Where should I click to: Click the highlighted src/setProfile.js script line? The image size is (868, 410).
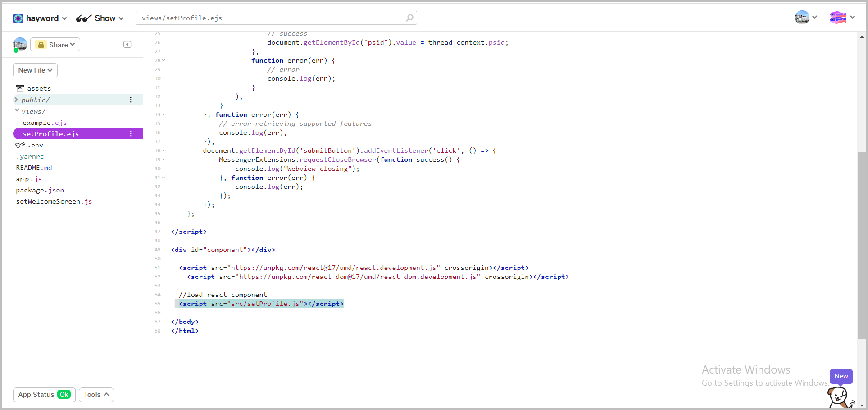click(259, 304)
